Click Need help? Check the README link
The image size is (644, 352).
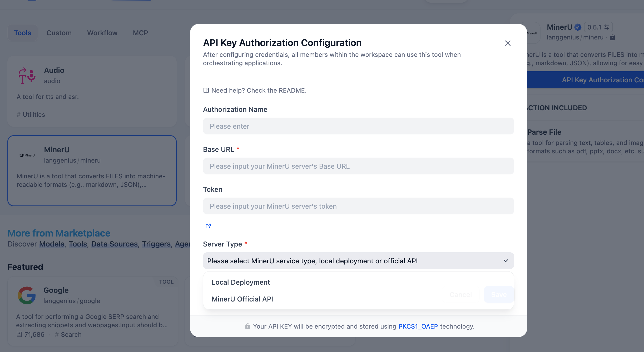pos(259,90)
